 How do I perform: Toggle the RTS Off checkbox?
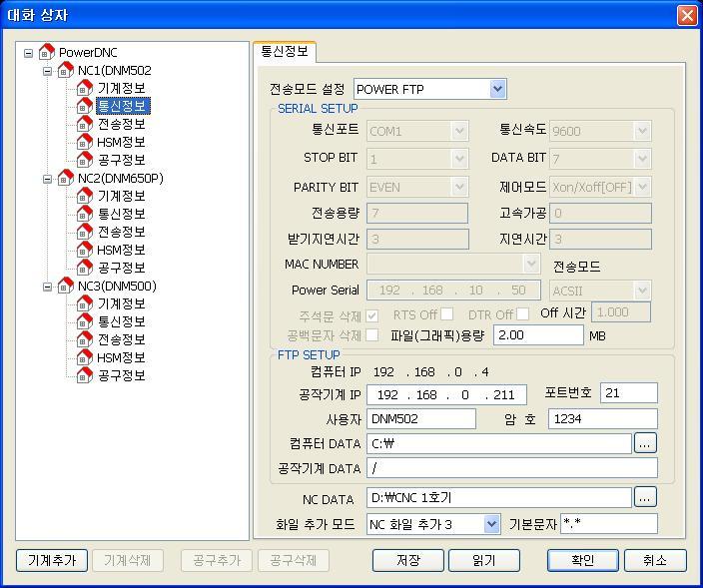click(446, 313)
